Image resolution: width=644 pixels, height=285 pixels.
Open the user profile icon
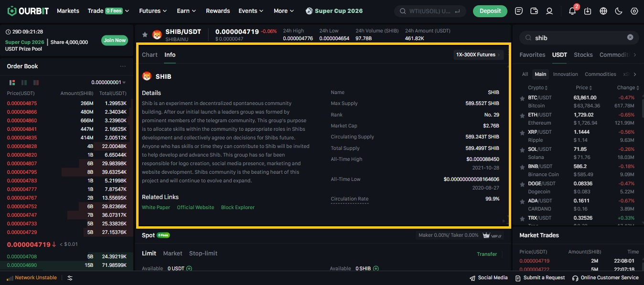549,11
